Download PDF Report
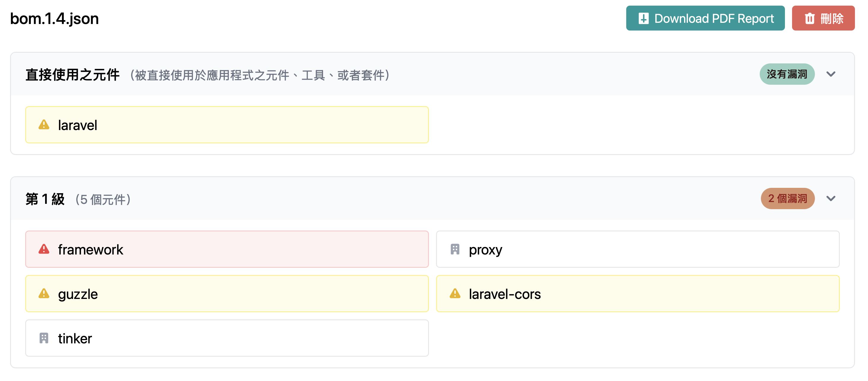The height and width of the screenshot is (381, 868). click(705, 18)
